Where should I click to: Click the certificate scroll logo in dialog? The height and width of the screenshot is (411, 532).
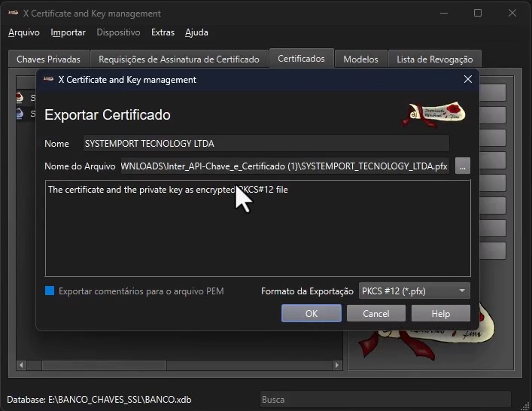(434, 114)
